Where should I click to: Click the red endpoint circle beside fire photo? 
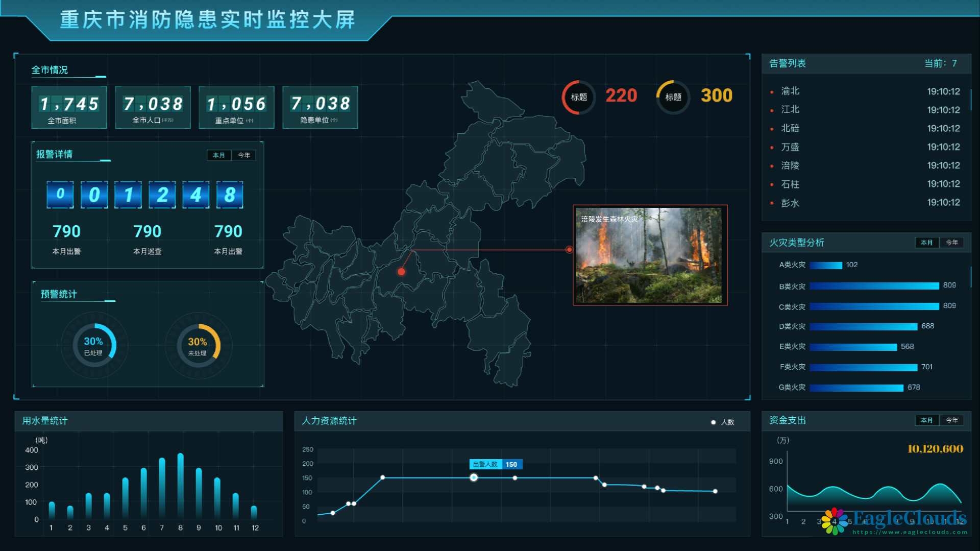[569, 250]
